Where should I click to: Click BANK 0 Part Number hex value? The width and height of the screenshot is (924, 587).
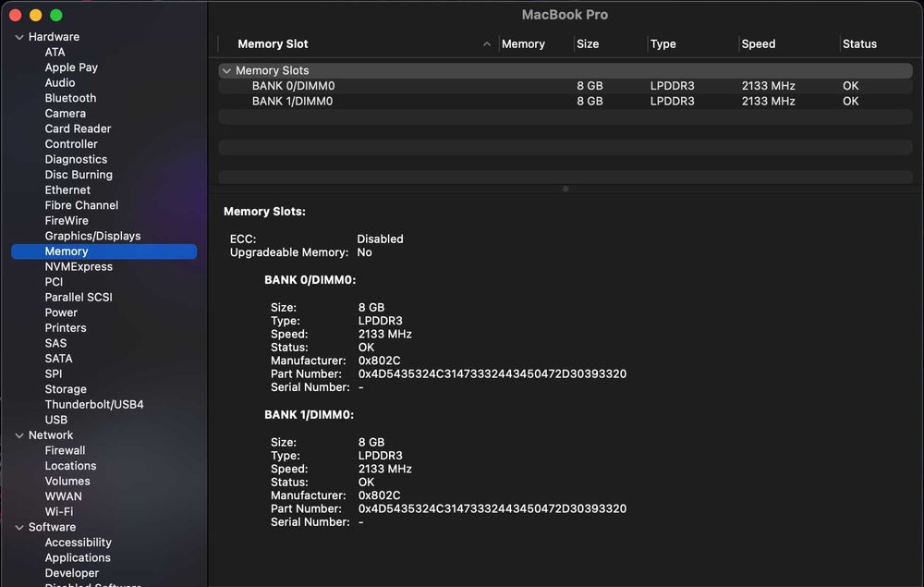(x=492, y=374)
